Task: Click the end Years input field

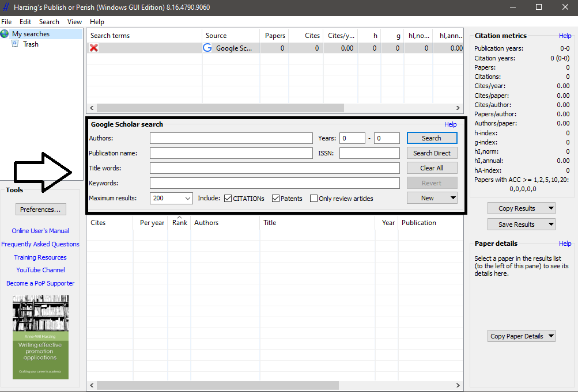Action: point(387,138)
